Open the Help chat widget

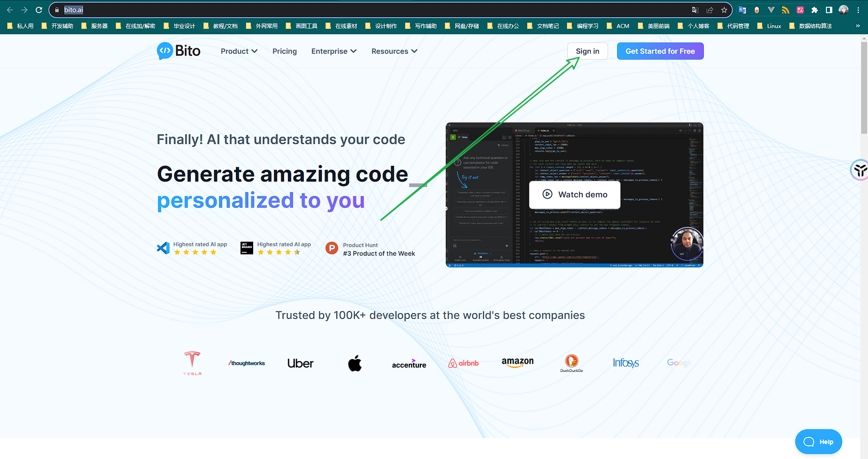point(818,442)
